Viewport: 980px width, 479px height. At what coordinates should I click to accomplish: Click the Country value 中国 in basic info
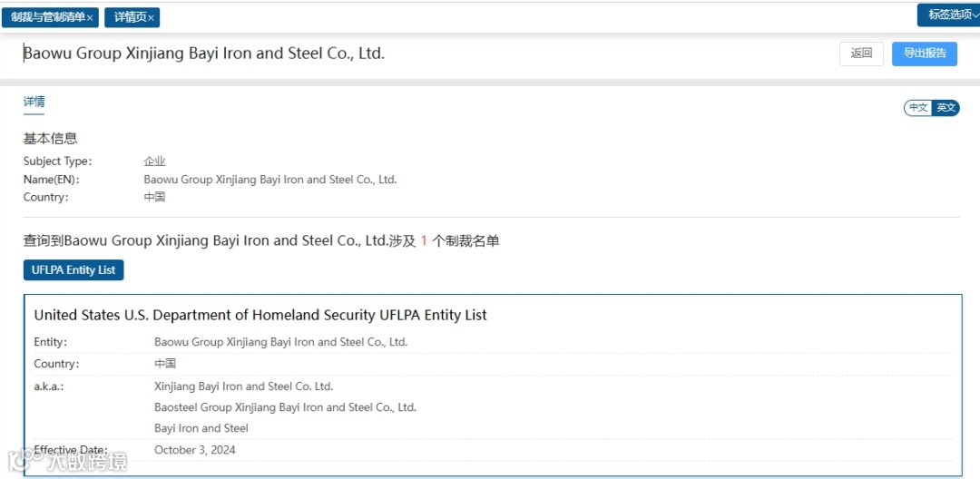coord(154,198)
